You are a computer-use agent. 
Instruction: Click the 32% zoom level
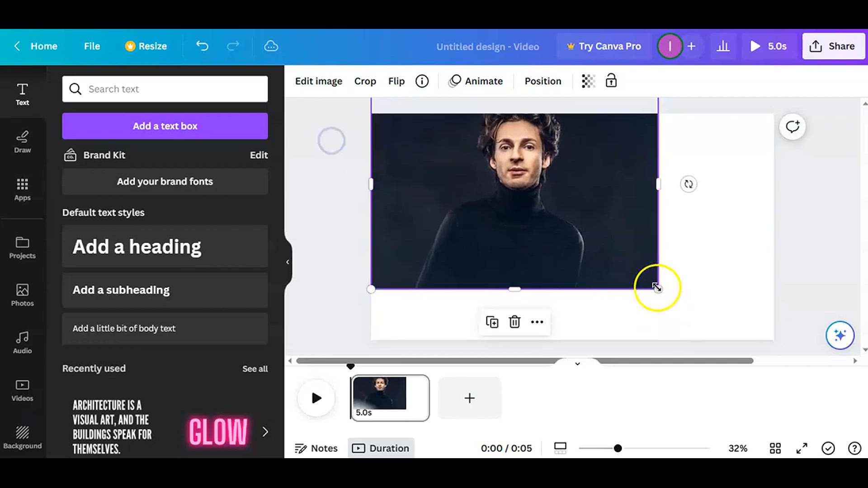738,448
